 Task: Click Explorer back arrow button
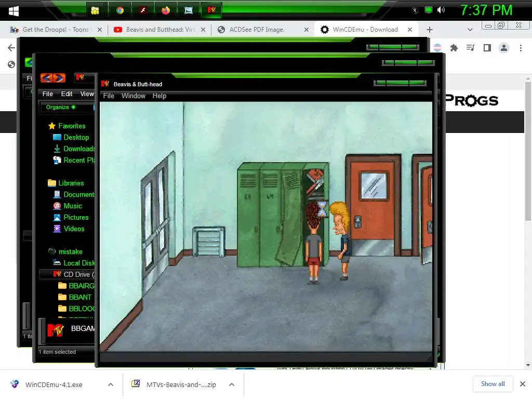pos(46,78)
